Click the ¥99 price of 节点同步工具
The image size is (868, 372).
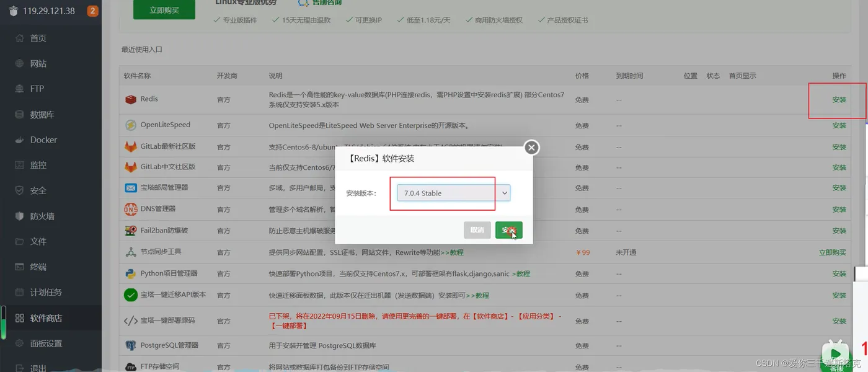(583, 252)
